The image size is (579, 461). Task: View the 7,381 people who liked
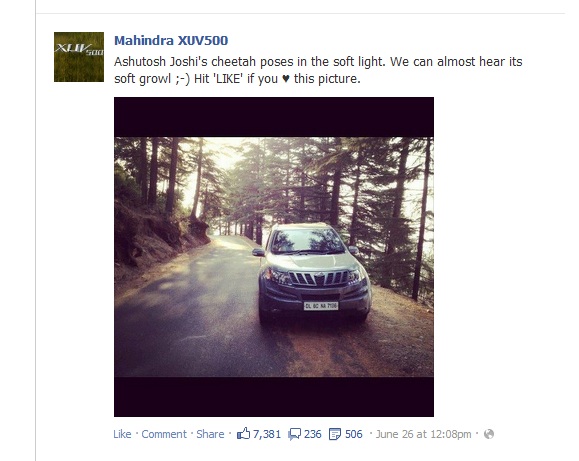click(x=267, y=434)
